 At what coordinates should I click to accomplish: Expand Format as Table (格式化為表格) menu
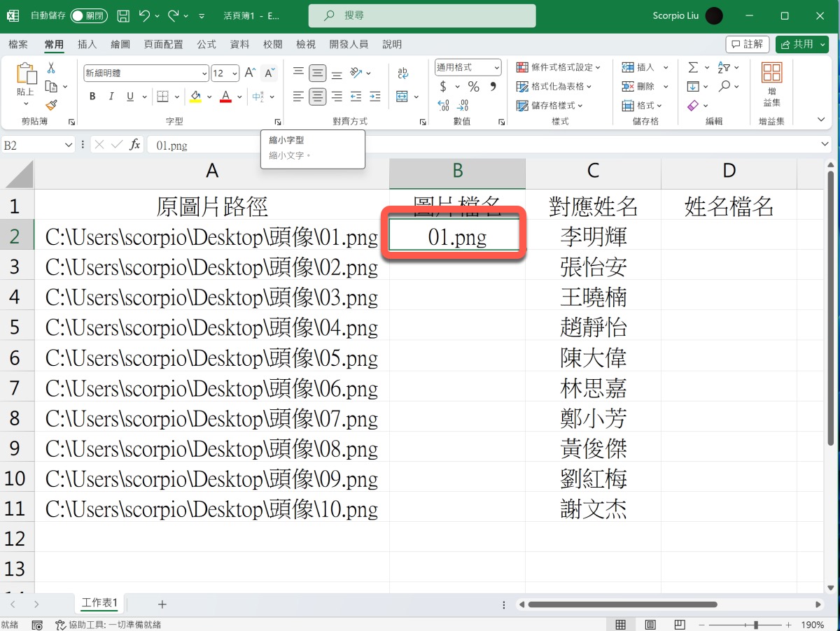[x=554, y=86]
